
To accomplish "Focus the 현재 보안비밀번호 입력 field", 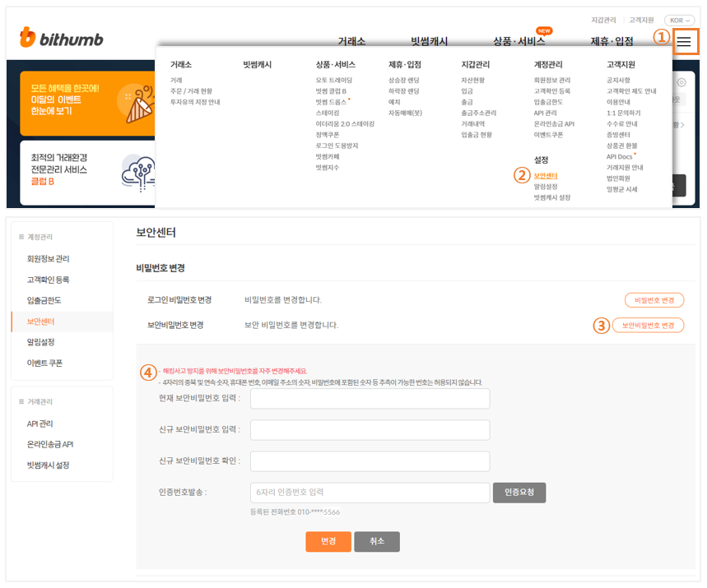I will (x=370, y=399).
